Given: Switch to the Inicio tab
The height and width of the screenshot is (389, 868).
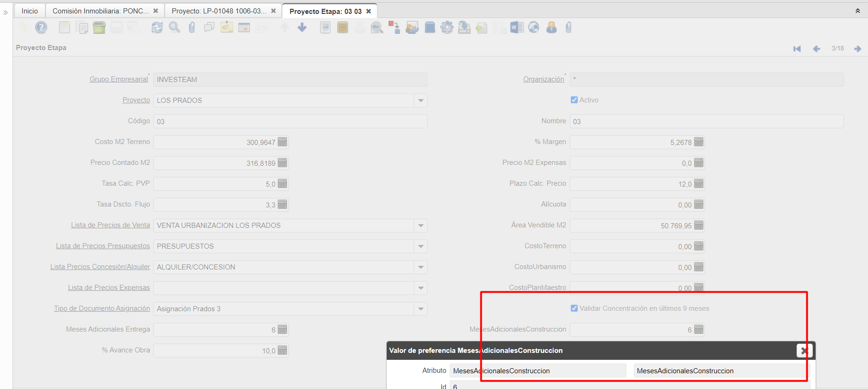Looking at the screenshot, I should point(30,11).
